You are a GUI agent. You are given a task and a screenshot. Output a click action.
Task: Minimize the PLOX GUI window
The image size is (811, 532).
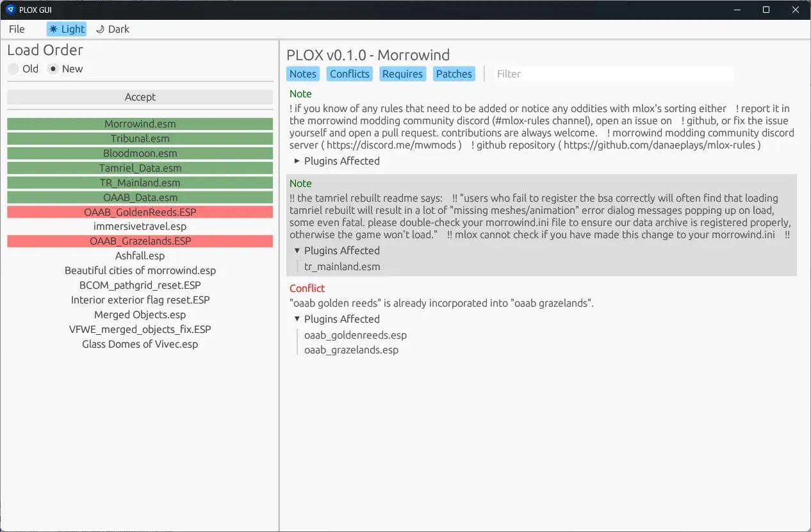pos(736,10)
